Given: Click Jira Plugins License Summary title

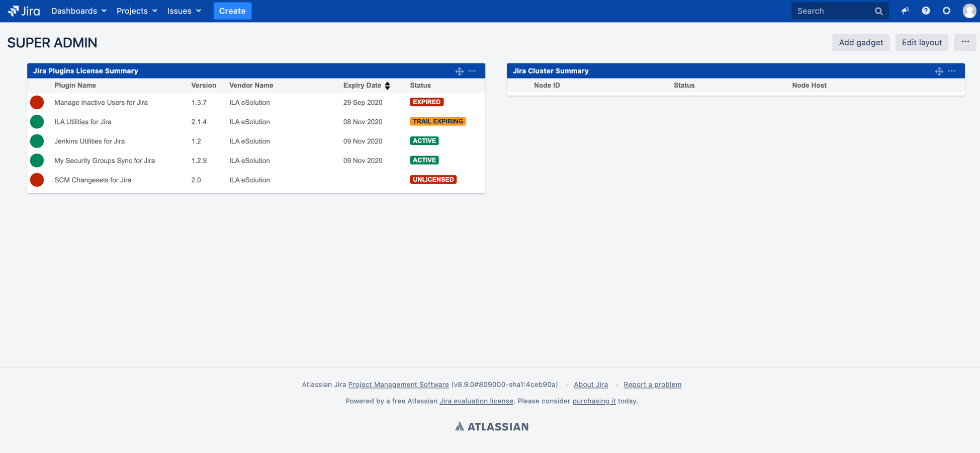Looking at the screenshot, I should 85,71.
